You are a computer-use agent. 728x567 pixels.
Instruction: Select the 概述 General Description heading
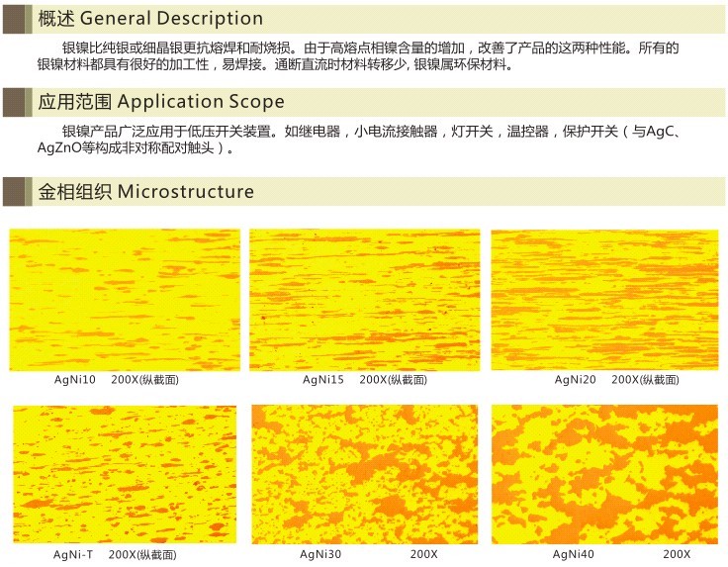click(150, 19)
